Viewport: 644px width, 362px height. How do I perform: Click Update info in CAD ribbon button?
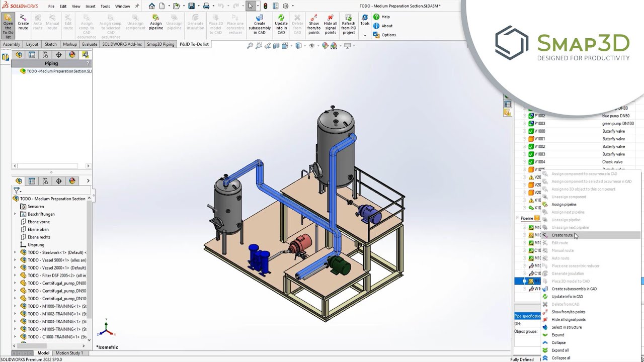(281, 25)
